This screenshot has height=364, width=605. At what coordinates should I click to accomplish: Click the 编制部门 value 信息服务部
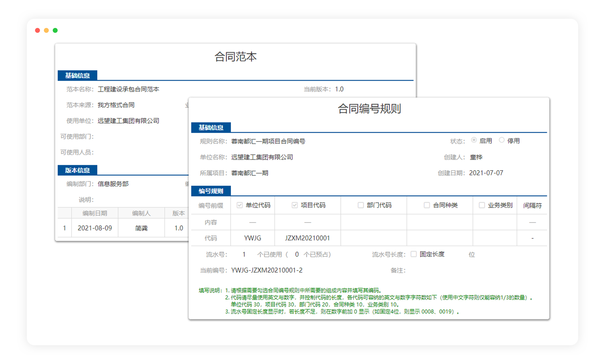[x=113, y=184]
